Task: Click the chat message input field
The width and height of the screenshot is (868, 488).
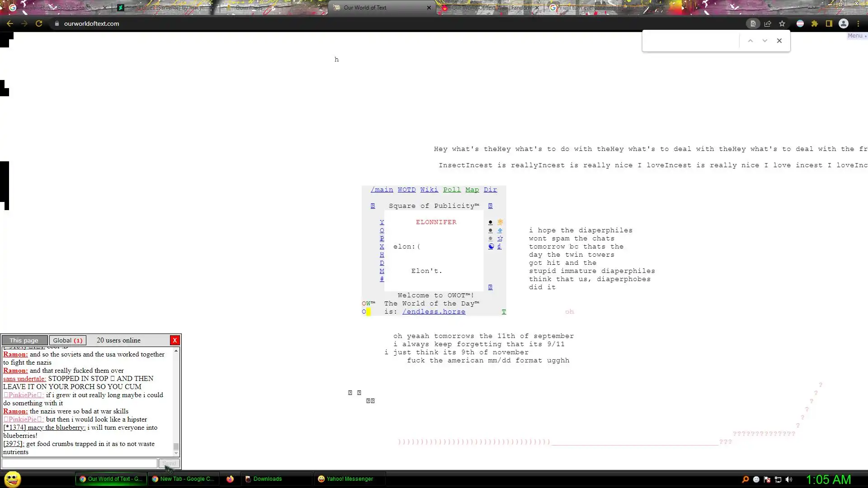Action: pyautogui.click(x=80, y=463)
